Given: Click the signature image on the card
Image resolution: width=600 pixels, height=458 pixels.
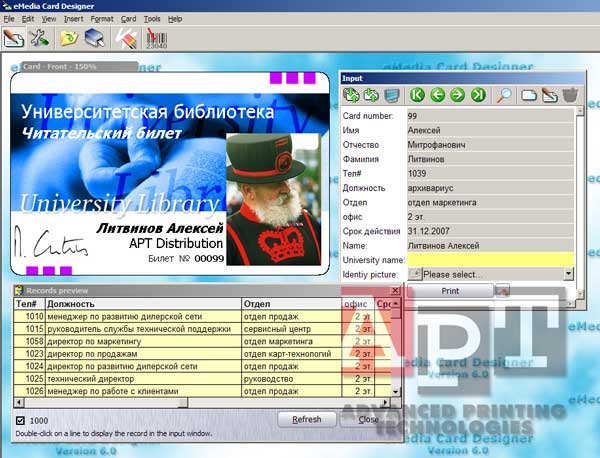Looking at the screenshot, I should click(51, 243).
